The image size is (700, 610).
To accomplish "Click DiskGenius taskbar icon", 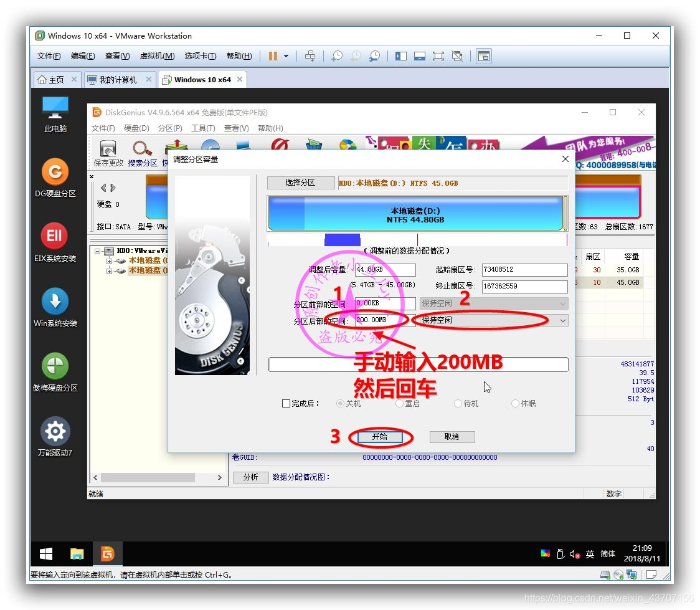I will point(107,554).
